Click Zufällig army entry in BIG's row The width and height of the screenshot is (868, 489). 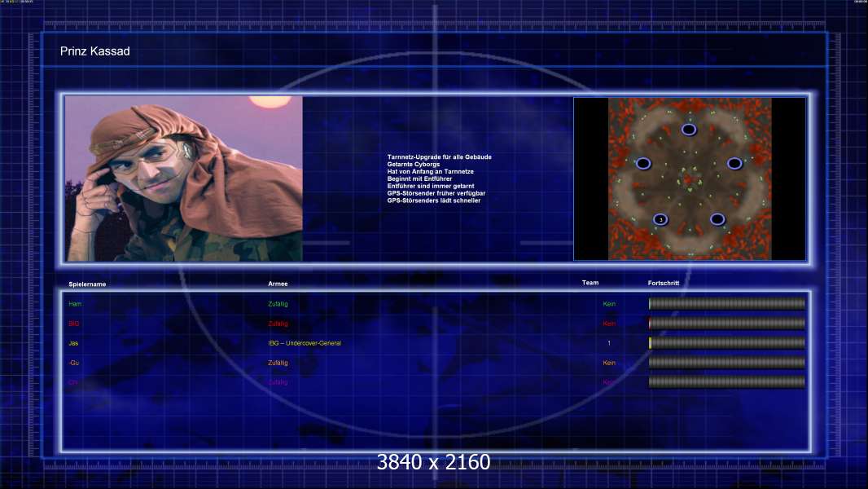pos(278,324)
